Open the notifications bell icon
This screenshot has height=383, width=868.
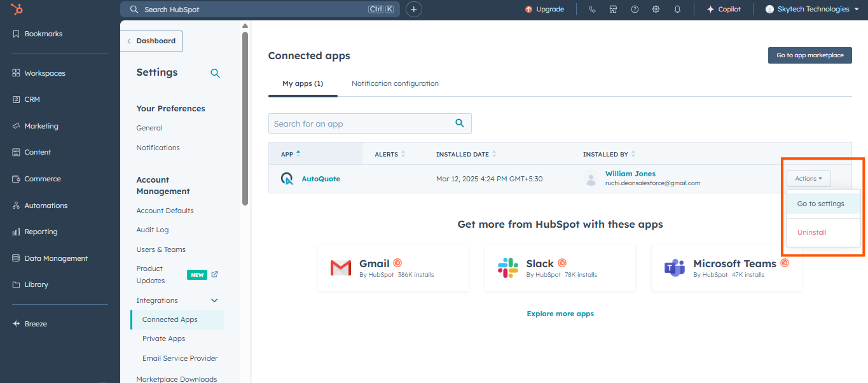pos(677,10)
